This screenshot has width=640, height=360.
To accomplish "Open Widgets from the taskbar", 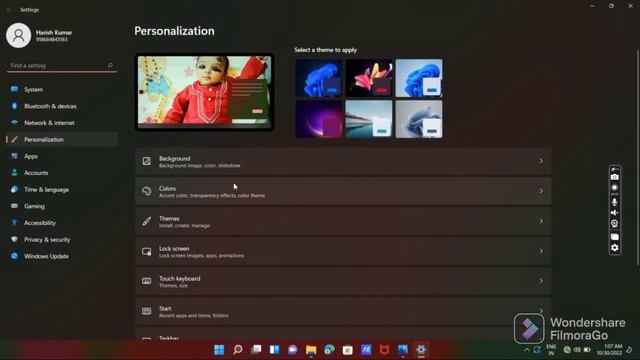I will [274, 350].
